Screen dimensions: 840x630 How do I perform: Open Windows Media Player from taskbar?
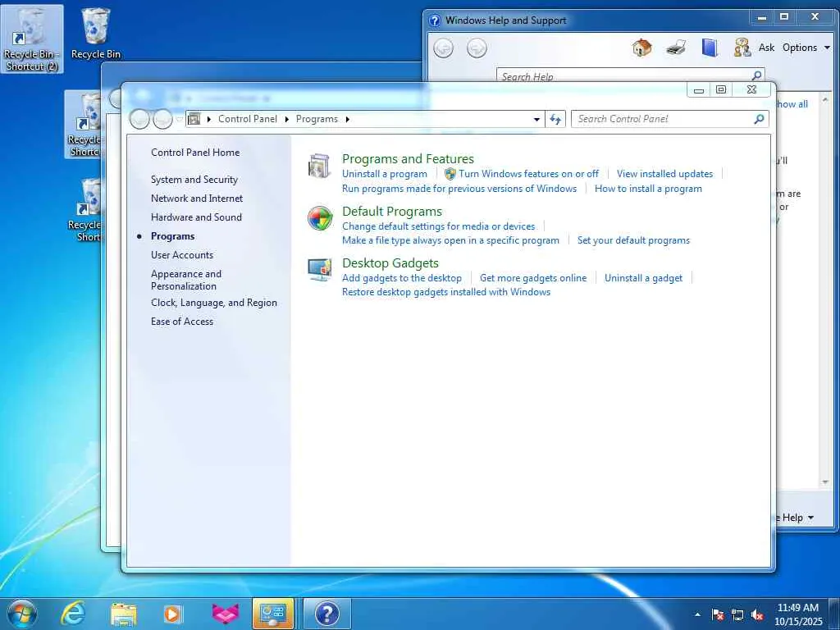point(172,614)
